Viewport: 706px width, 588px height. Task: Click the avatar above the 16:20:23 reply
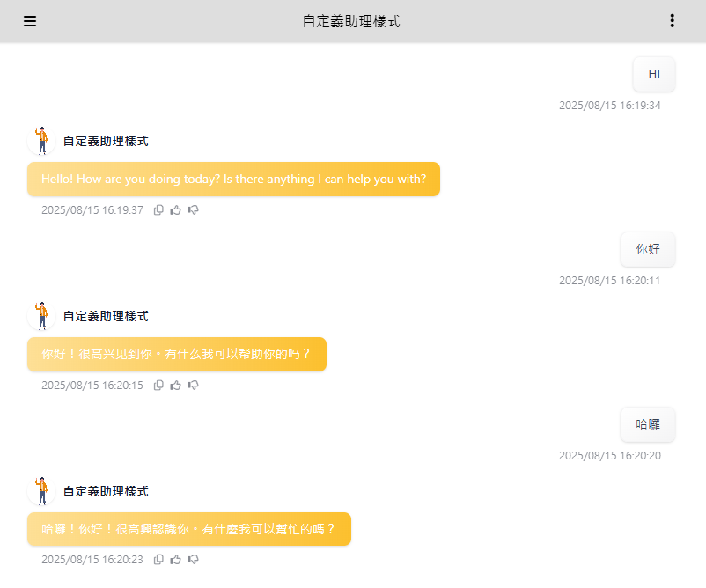pos(41,491)
